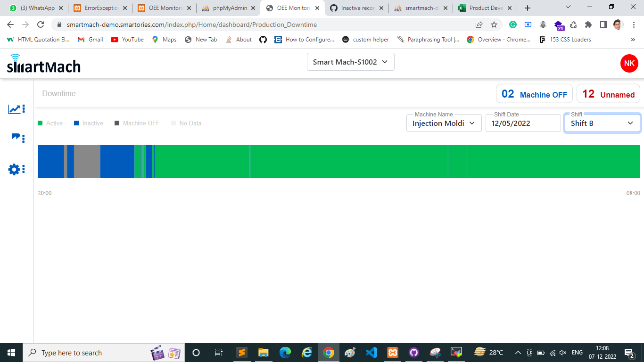644x362 pixels.
Task: Toggle the Inactive legend item
Action: tap(88, 123)
